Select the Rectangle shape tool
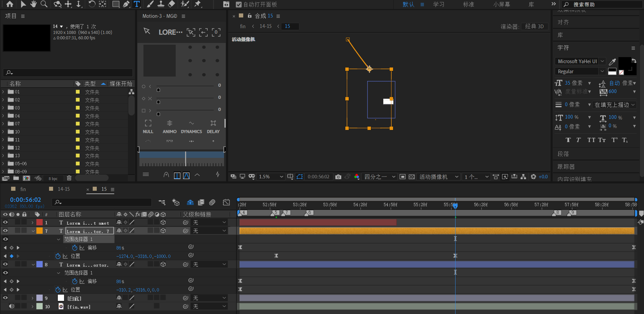The height and width of the screenshot is (314, 644). click(x=116, y=4)
